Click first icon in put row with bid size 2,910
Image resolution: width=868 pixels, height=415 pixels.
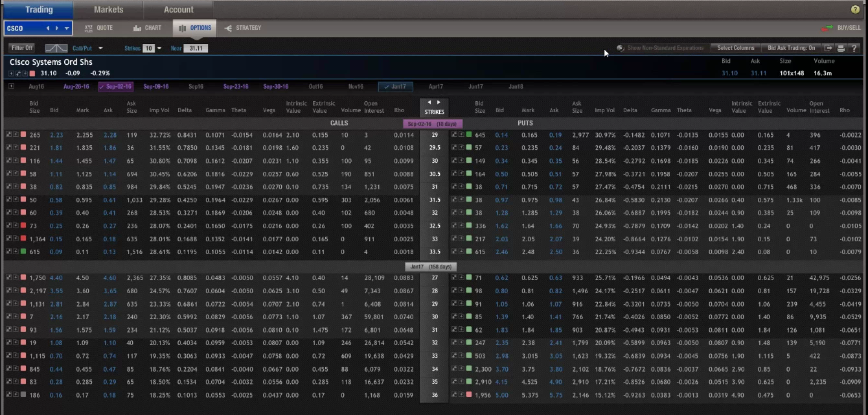tap(454, 381)
